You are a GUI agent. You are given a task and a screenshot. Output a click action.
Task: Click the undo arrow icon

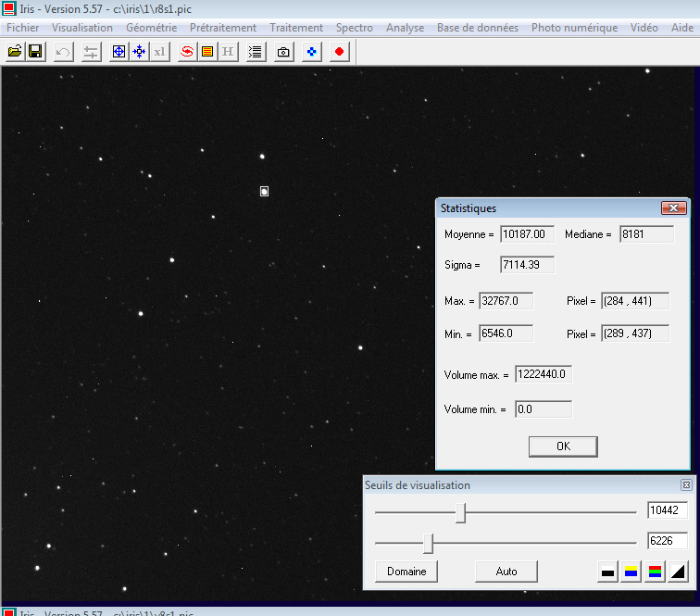[63, 52]
